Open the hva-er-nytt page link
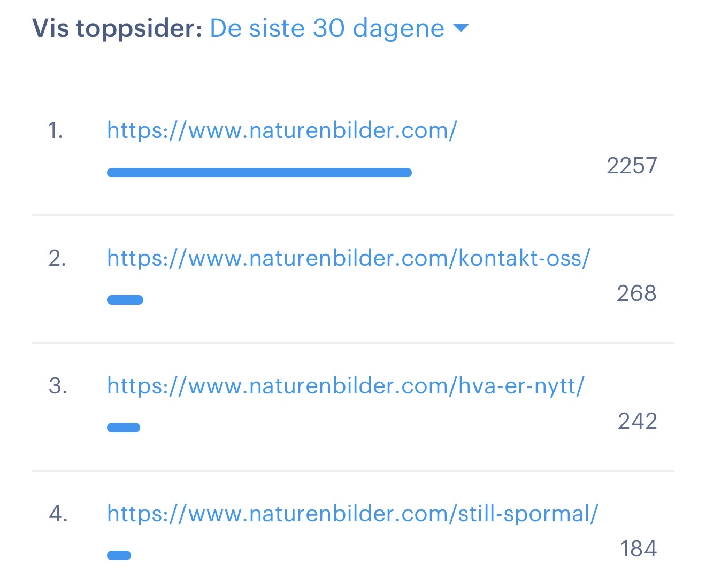Viewport: 706px width, 588px height. pyautogui.click(x=346, y=386)
